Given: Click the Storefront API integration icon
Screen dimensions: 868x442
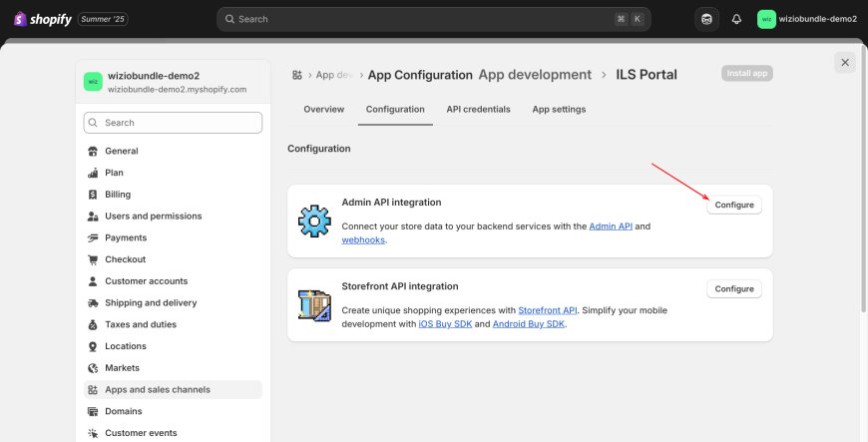Looking at the screenshot, I should [314, 305].
